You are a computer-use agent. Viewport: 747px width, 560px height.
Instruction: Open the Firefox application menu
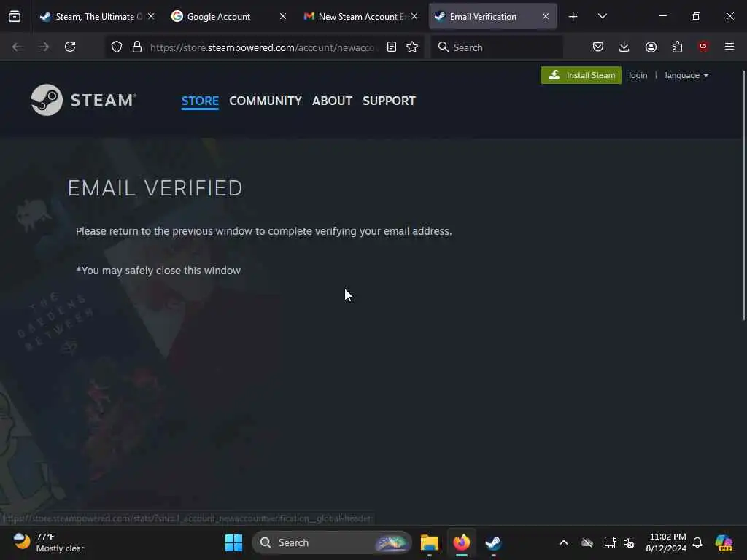[729, 47]
